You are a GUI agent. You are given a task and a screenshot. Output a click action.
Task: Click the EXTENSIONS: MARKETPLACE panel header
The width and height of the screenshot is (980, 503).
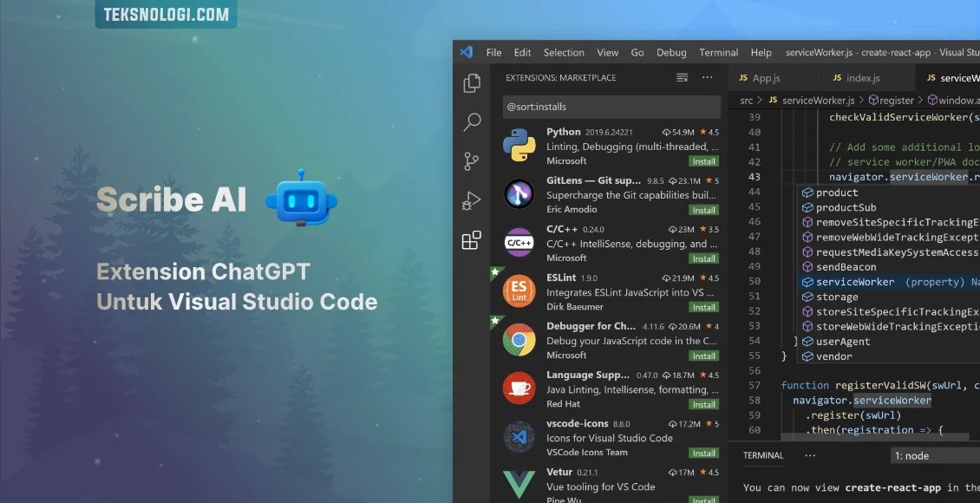pyautogui.click(x=560, y=77)
